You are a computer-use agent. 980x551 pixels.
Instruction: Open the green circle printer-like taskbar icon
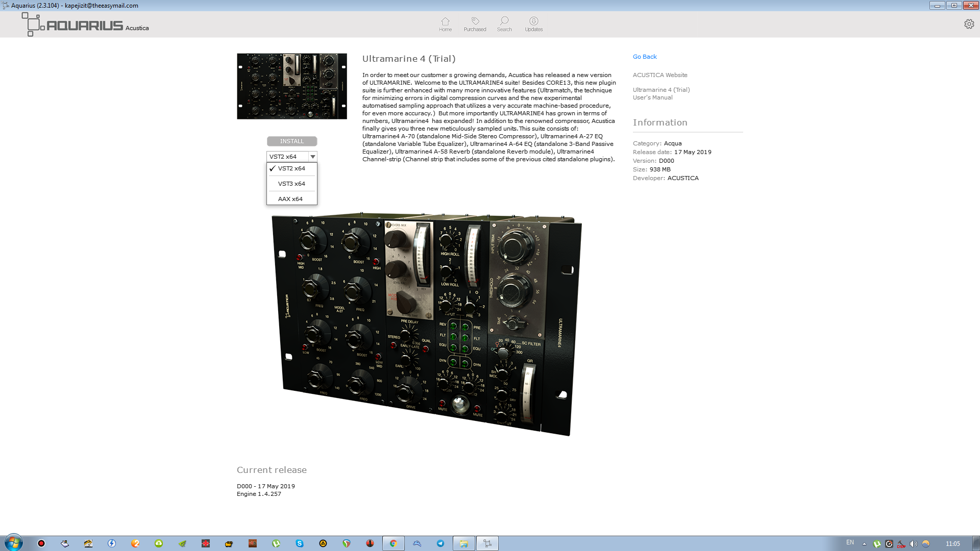pyautogui.click(x=159, y=543)
